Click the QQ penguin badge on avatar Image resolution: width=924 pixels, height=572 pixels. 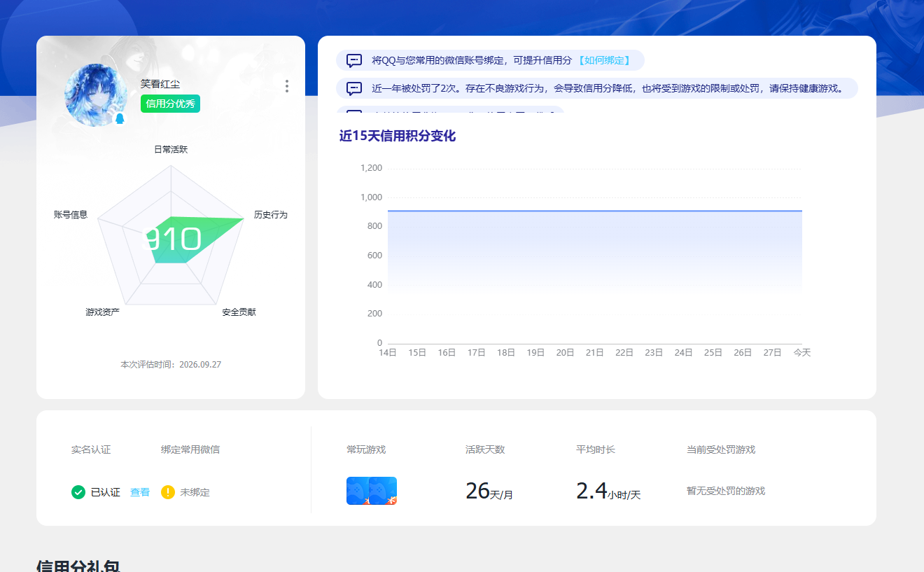[119, 118]
